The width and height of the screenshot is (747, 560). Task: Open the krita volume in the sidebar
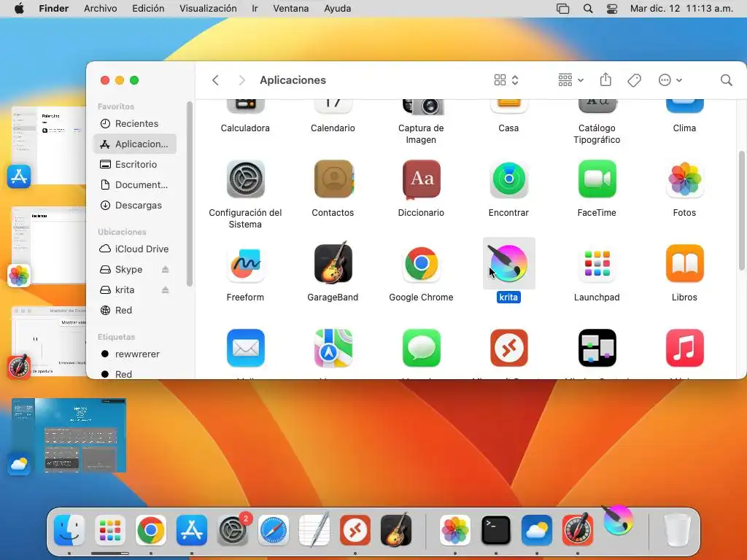point(125,290)
